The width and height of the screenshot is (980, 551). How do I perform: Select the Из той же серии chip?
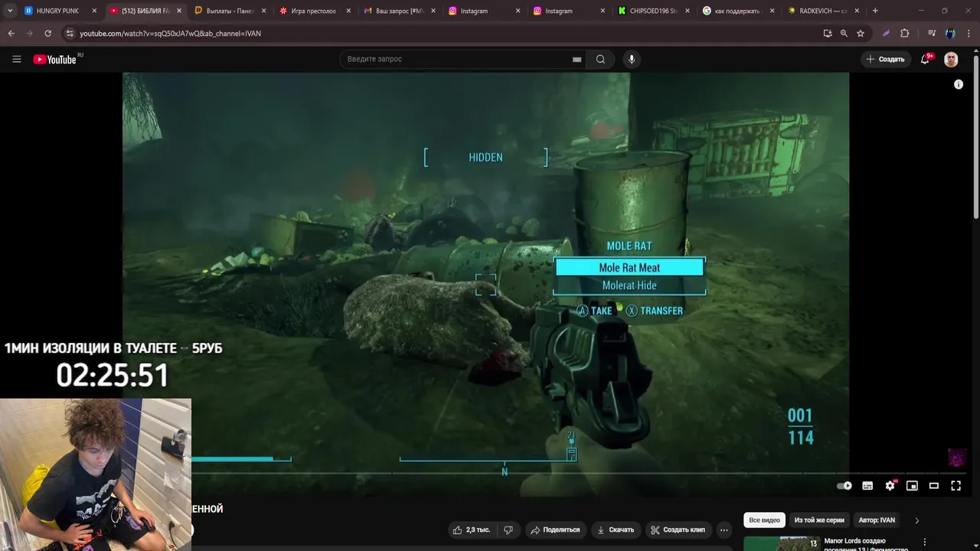819,520
